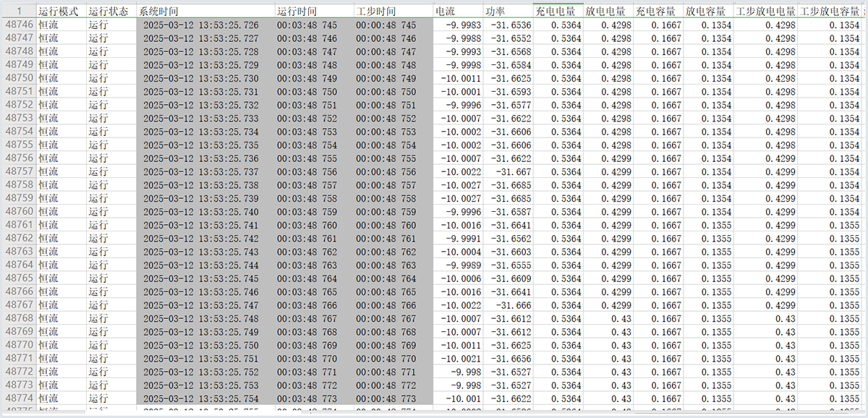Select the 功率 column header
The image size is (868, 418).
[x=496, y=12]
